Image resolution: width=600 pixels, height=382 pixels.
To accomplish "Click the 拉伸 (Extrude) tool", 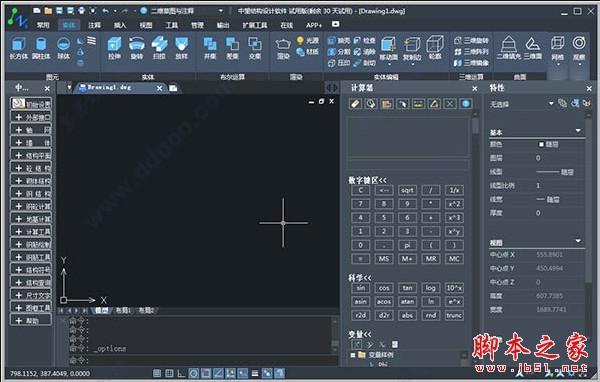I will click(114, 48).
